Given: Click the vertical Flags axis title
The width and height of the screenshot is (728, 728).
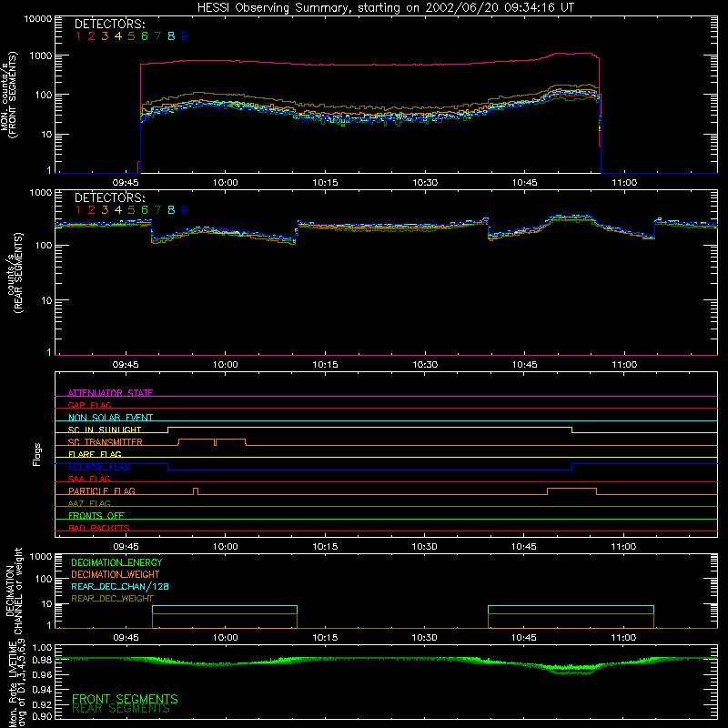Looking at the screenshot, I should tap(36, 454).
